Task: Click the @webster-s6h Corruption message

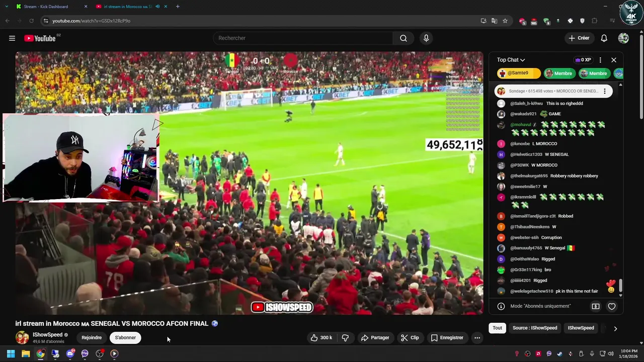Action: (529, 238)
